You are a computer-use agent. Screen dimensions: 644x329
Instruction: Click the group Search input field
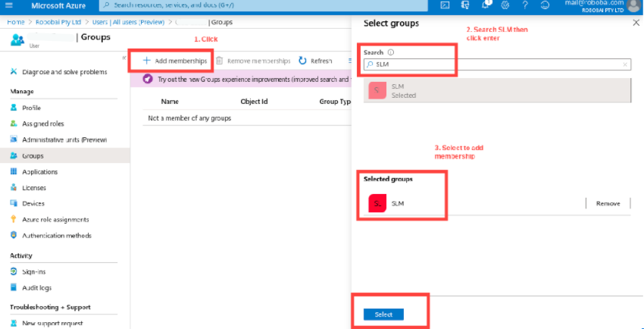tap(497, 64)
